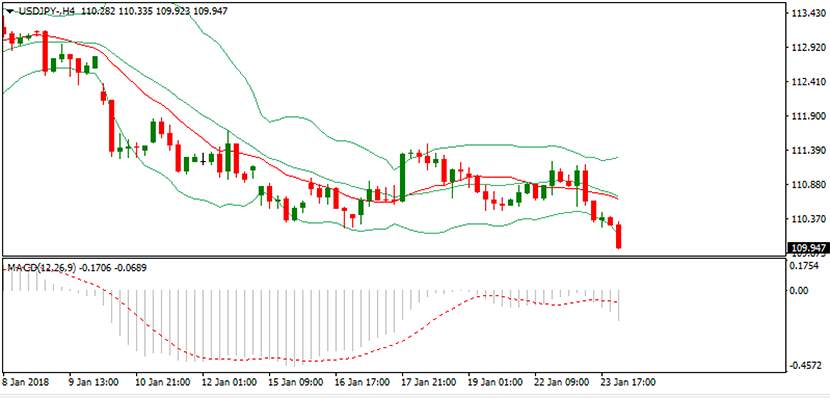Image resolution: width=830 pixels, height=398 pixels.
Task: Click the 17 Jan 21:00 time label
Action: 429,382
